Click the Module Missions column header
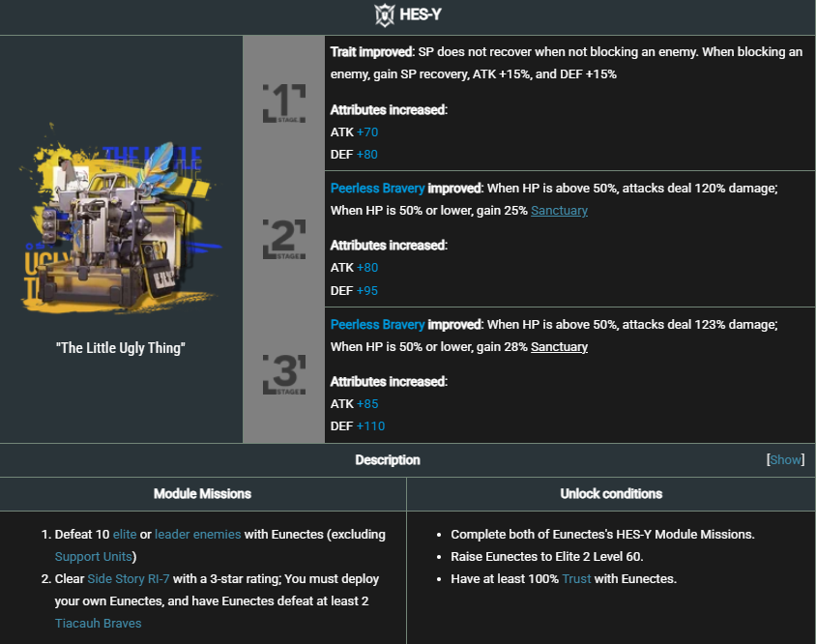Image resolution: width=816 pixels, height=644 pixels. pos(202,493)
